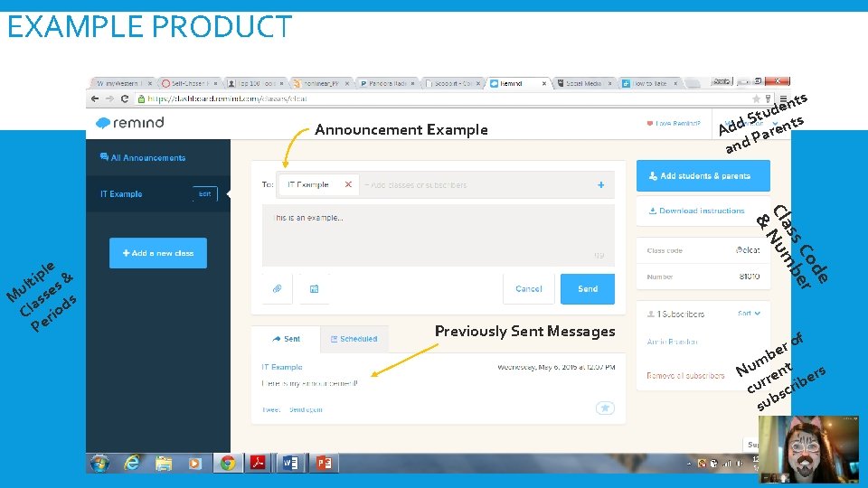Screen dimensions: 868x488
Task: Click the volume icon in system tray
Action: click(x=739, y=464)
